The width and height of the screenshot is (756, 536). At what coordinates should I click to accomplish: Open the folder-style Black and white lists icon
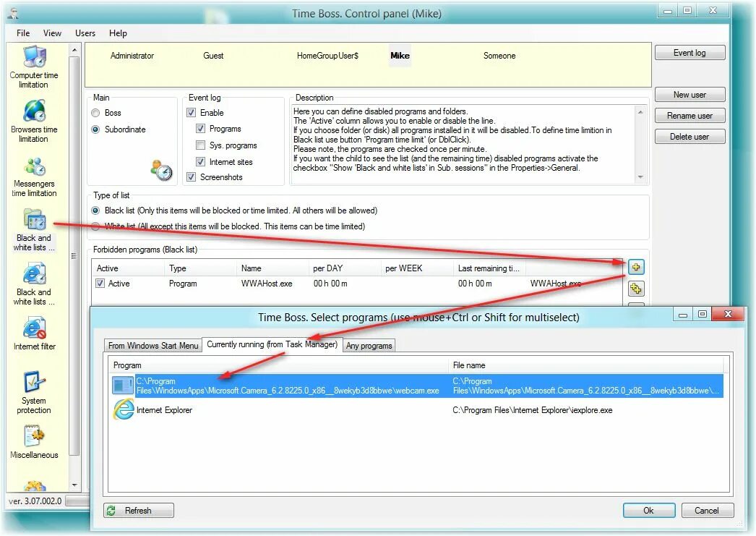click(x=34, y=220)
